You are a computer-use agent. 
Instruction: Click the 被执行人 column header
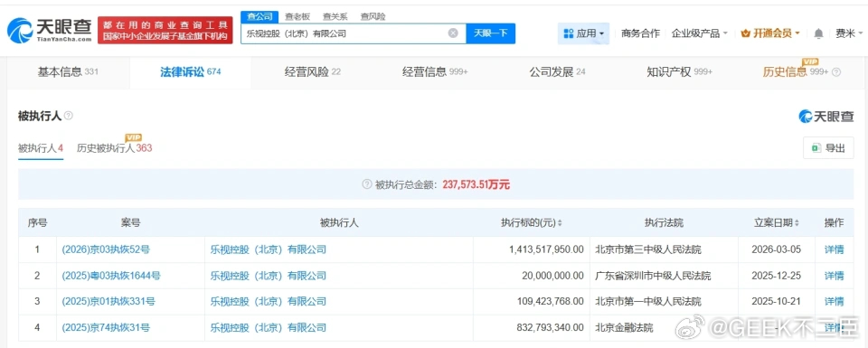[339, 223]
